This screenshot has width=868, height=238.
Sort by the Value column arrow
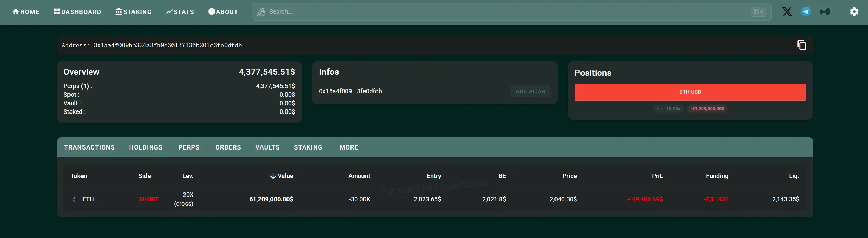click(273, 176)
